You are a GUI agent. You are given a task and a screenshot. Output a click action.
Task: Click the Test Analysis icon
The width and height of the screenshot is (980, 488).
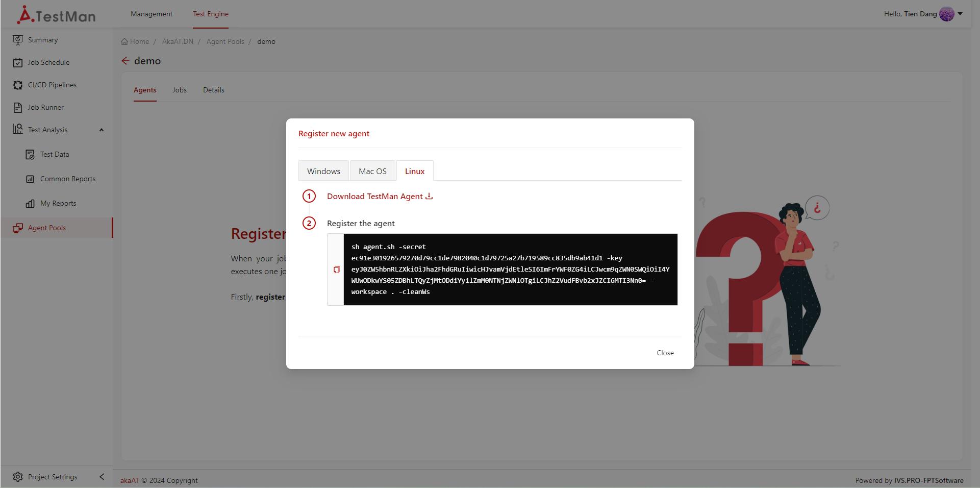pyautogui.click(x=18, y=129)
